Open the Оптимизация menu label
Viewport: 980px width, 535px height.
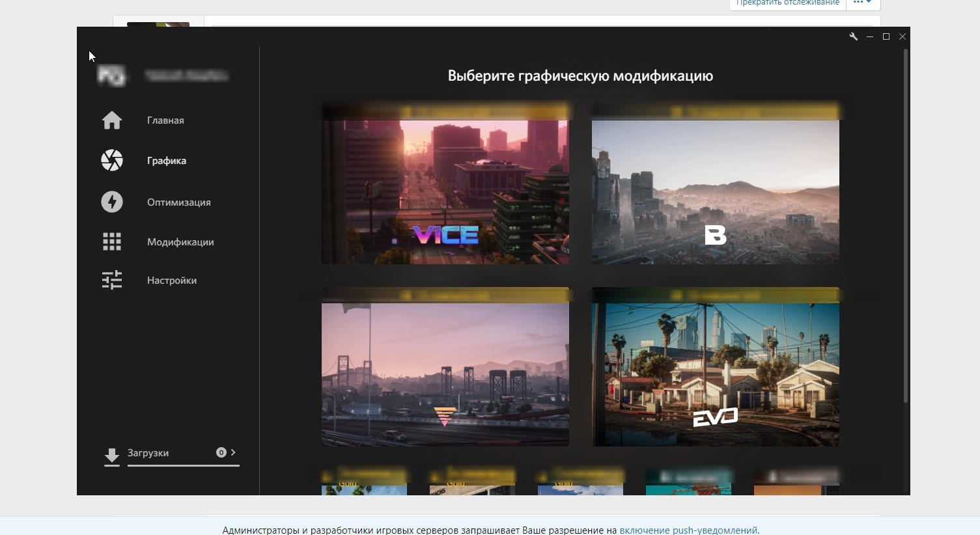(x=179, y=202)
